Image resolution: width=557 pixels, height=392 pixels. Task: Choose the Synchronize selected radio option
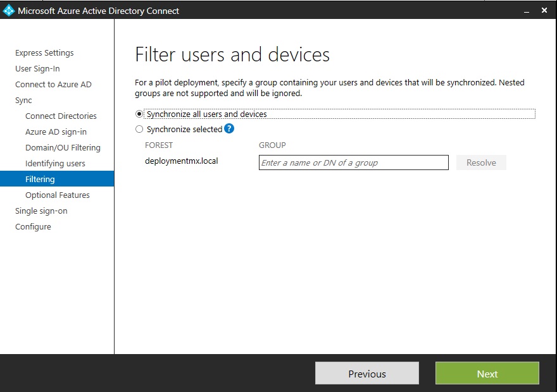pos(140,130)
